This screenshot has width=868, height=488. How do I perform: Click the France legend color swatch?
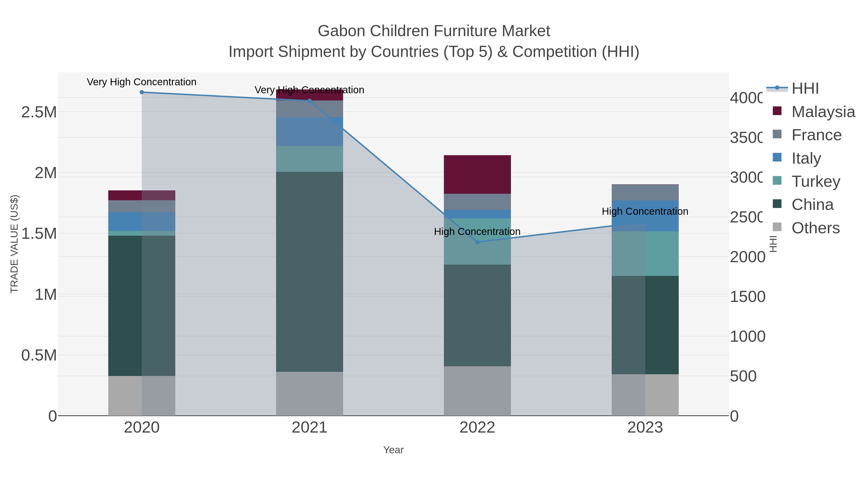777,134
